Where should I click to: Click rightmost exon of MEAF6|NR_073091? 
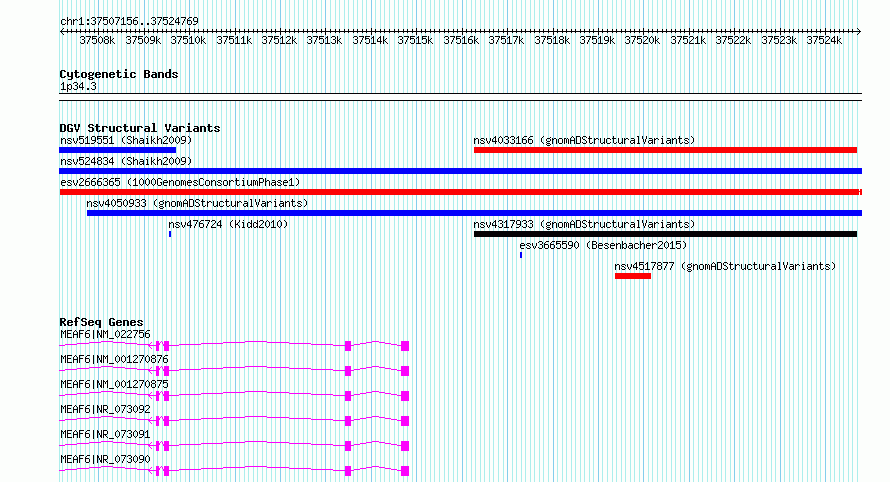click(x=405, y=446)
